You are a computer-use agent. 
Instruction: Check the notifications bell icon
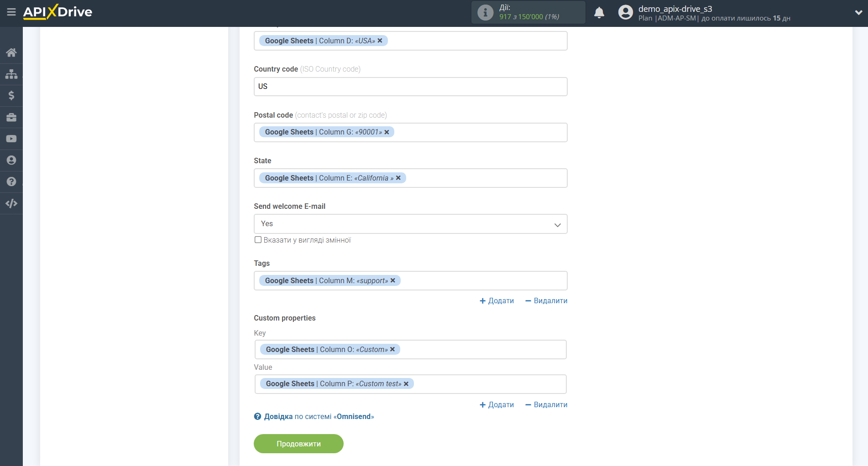coord(599,13)
